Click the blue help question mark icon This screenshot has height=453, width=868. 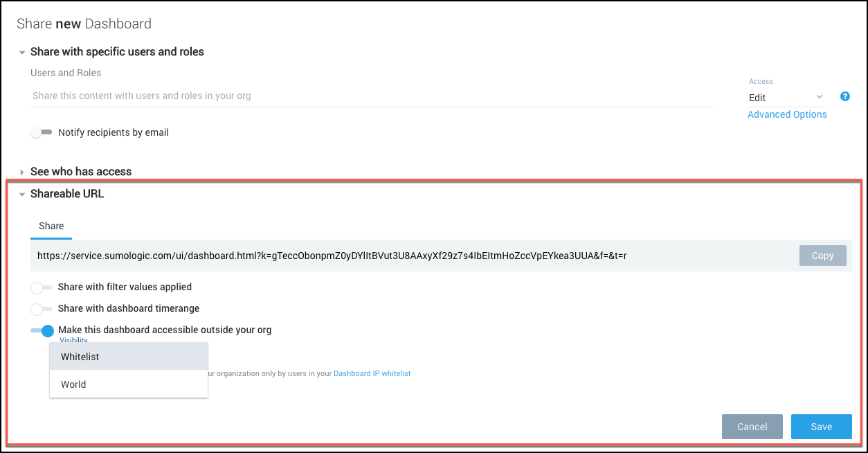point(844,97)
